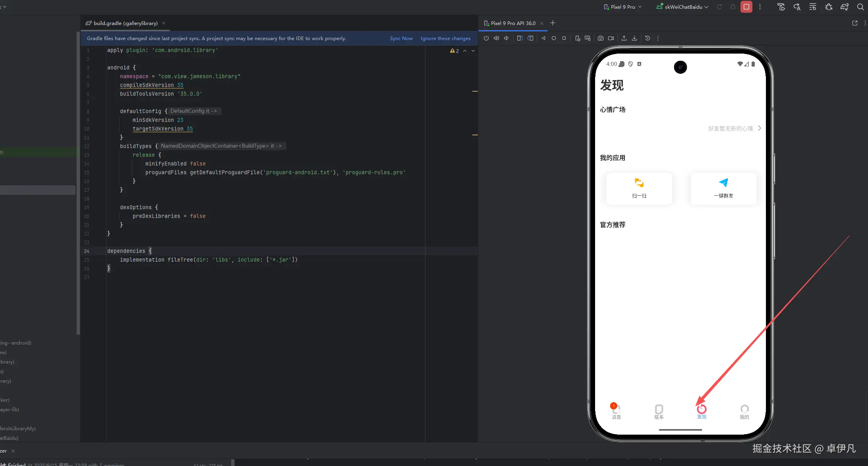
Task: Tap the 我的 tab in the phone app
Action: click(x=744, y=411)
